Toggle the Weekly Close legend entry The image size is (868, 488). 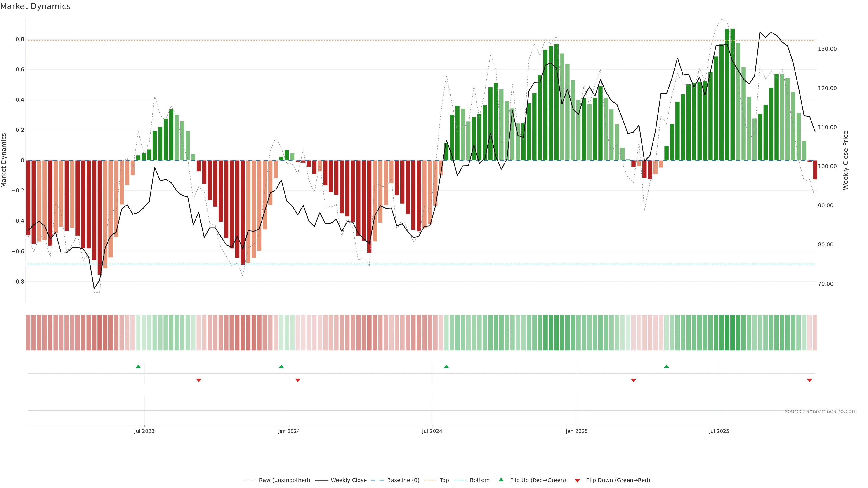(348, 480)
